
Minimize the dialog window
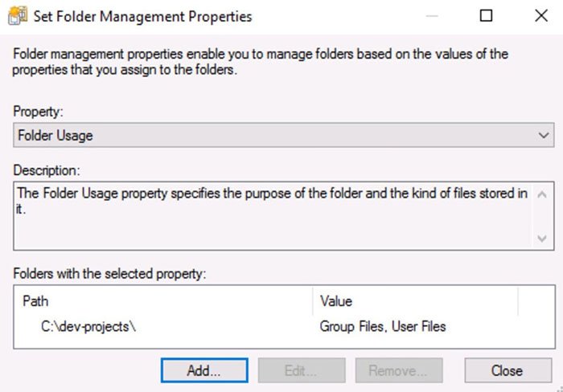432,15
